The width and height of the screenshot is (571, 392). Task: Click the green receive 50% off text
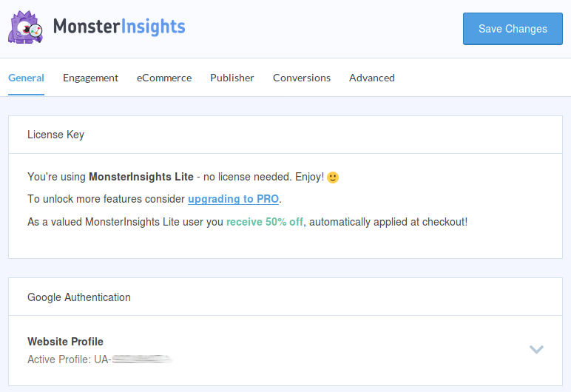[x=265, y=221]
